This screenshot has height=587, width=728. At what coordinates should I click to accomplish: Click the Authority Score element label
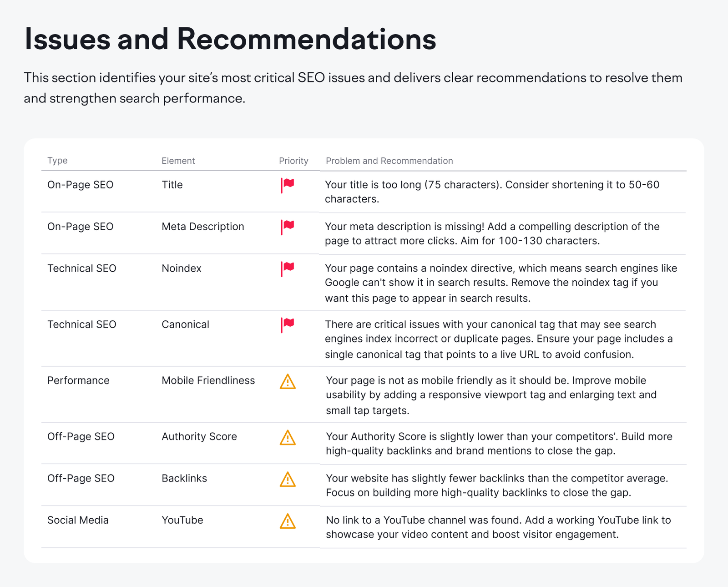(199, 436)
